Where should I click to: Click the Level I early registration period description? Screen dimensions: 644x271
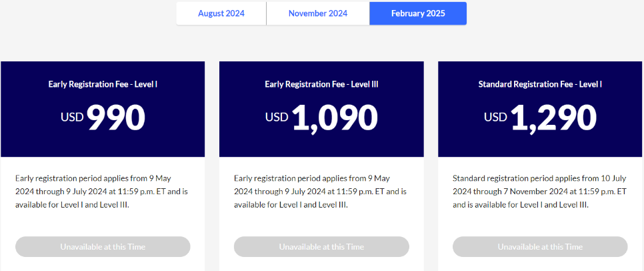103,192
